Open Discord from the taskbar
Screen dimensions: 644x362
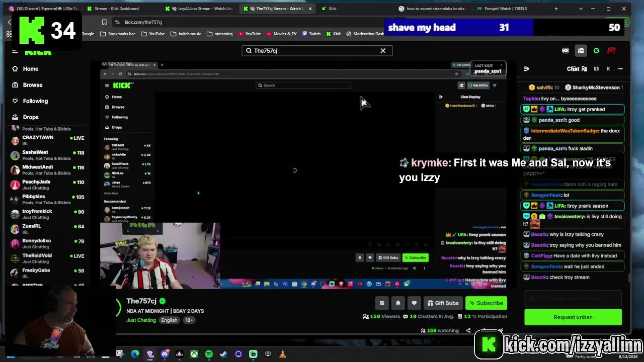(x=165, y=354)
